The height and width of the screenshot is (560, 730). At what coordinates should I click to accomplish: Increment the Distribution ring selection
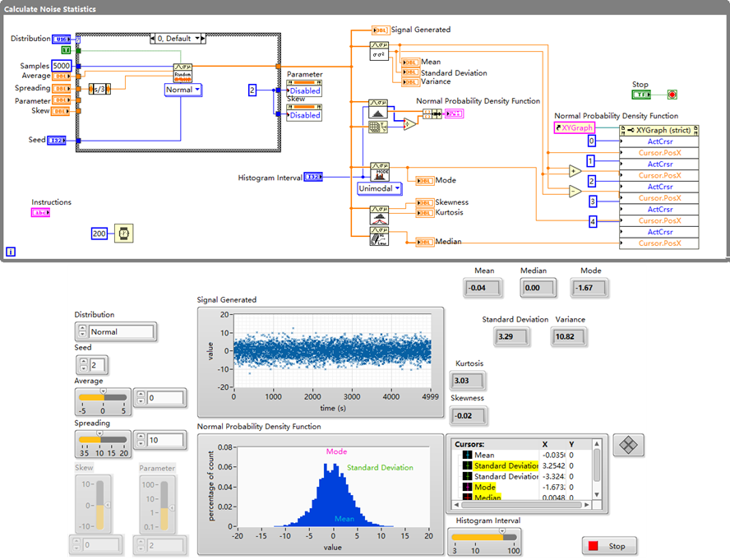tap(82, 328)
